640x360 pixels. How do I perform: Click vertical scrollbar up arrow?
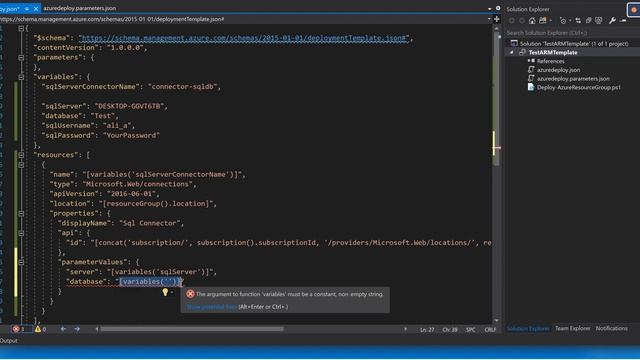coord(496,29)
